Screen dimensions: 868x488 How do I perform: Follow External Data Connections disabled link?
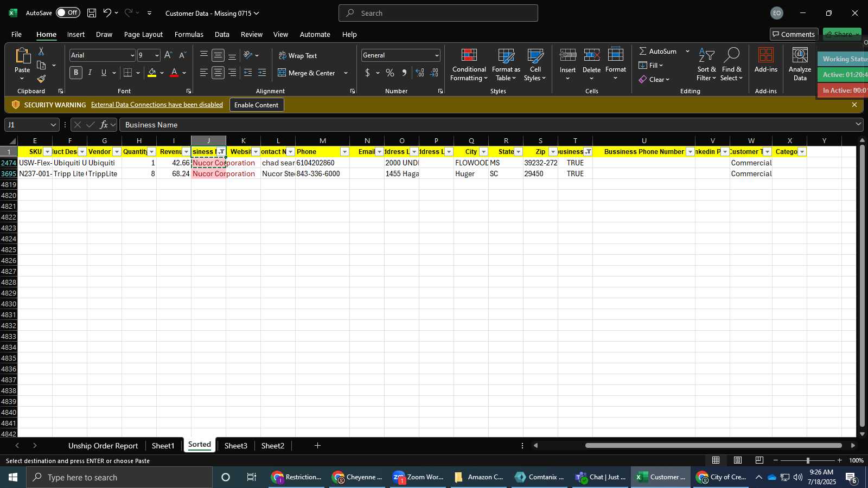click(157, 105)
